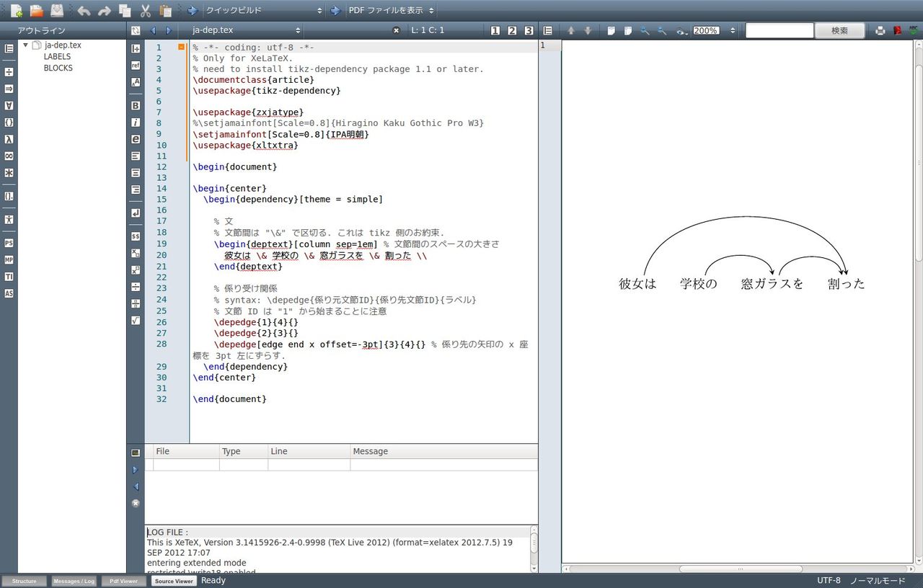Viewport: 923px width, 588px height.
Task: Open PSTricks commands with PS icon
Action: 9,243
